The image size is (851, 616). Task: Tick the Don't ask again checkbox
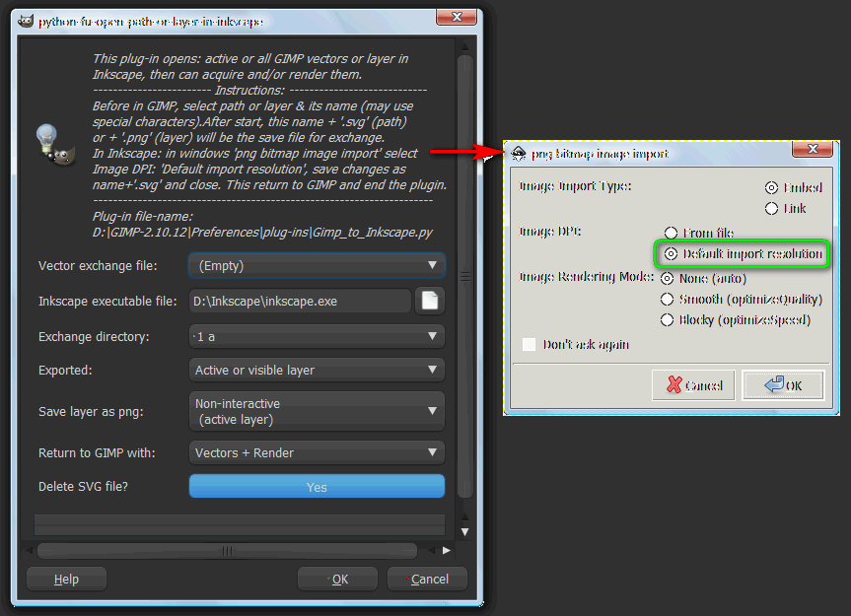[530, 344]
